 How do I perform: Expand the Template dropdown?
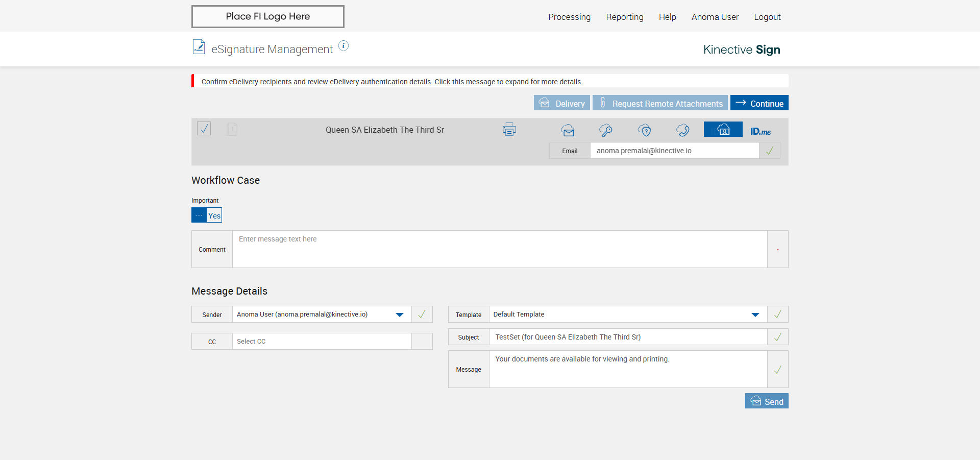pyautogui.click(x=755, y=314)
